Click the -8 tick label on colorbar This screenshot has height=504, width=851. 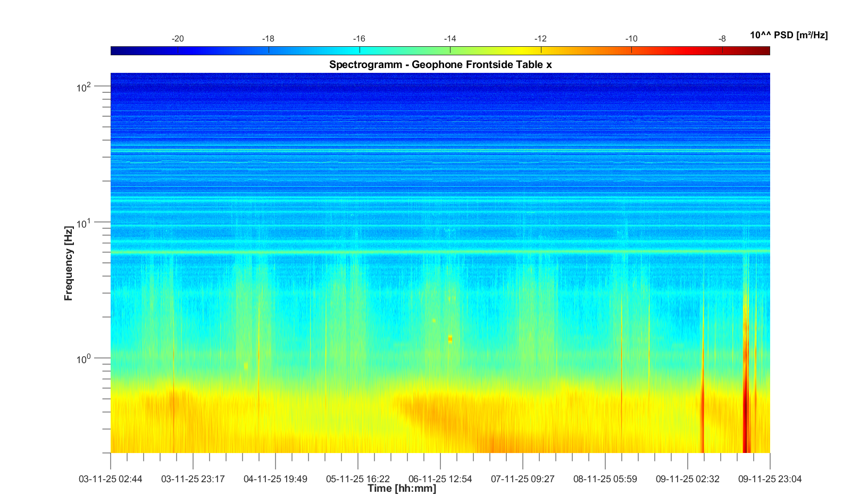coord(722,39)
